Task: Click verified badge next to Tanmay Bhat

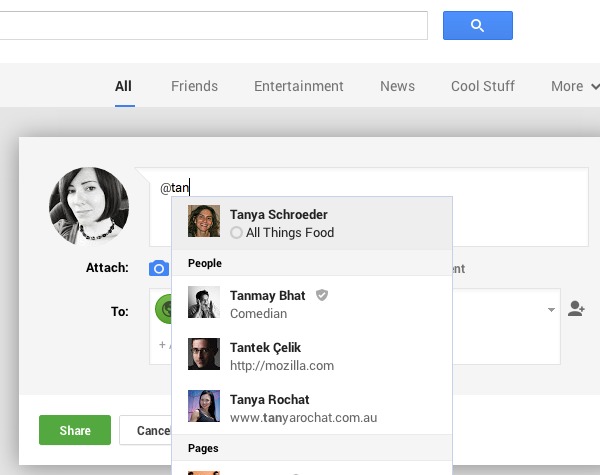Action: pos(322,295)
